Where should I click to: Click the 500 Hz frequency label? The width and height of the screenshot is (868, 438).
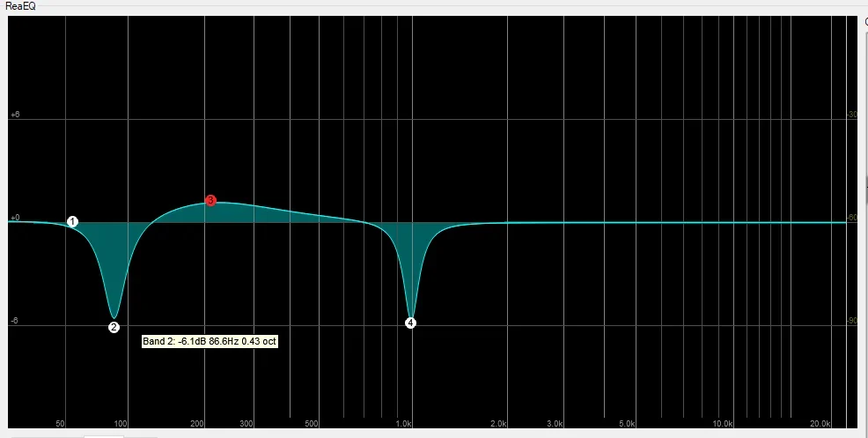pos(311,424)
